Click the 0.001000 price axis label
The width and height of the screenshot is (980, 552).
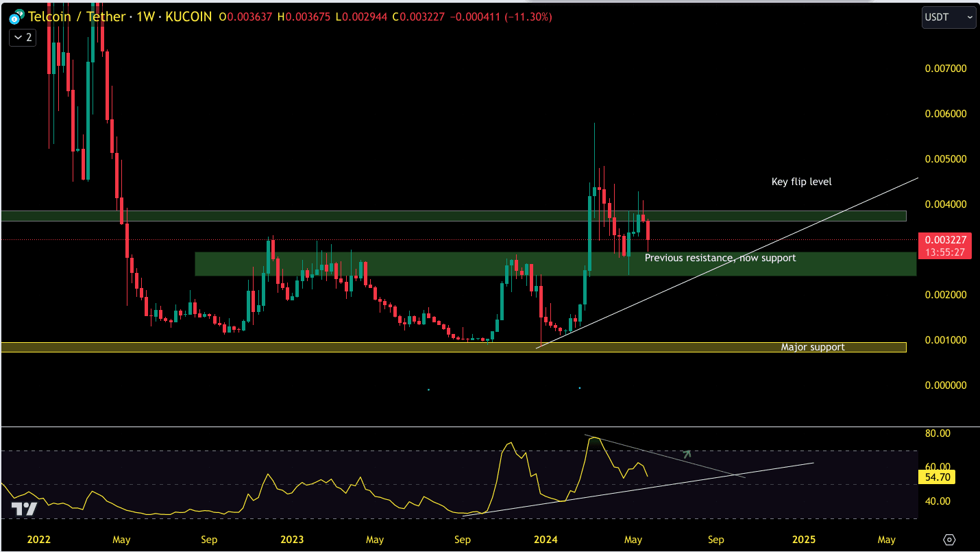click(x=944, y=340)
